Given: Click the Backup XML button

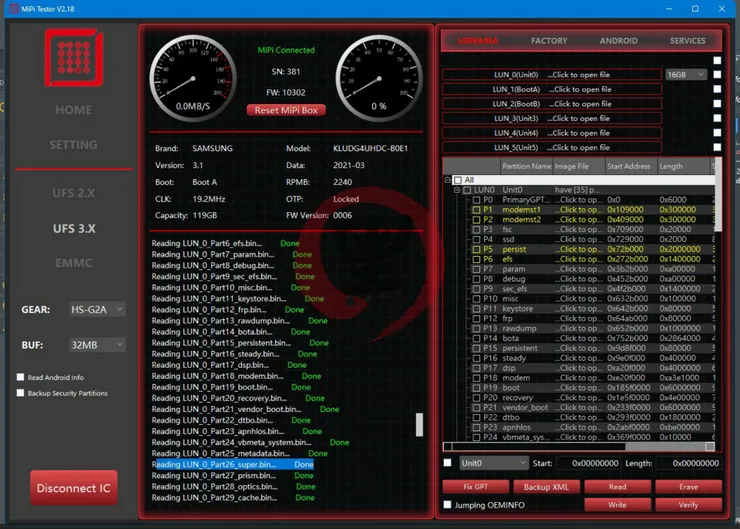Looking at the screenshot, I should coord(546,487).
